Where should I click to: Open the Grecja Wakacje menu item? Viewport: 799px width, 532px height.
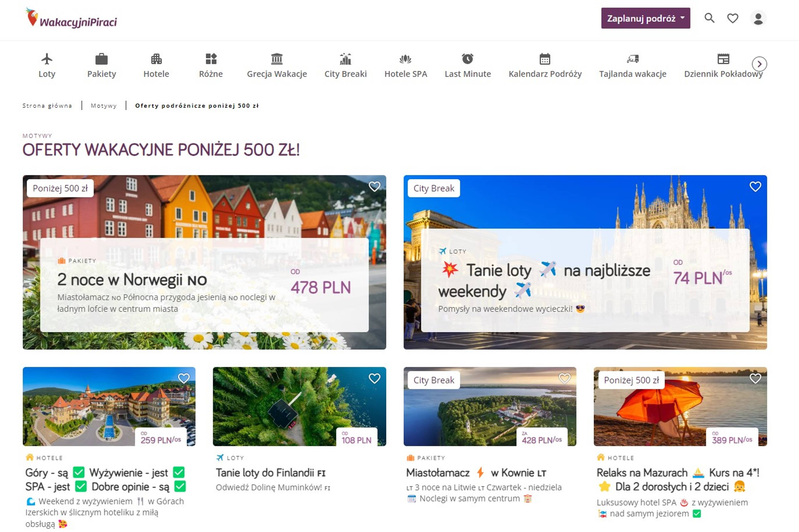pos(277,74)
